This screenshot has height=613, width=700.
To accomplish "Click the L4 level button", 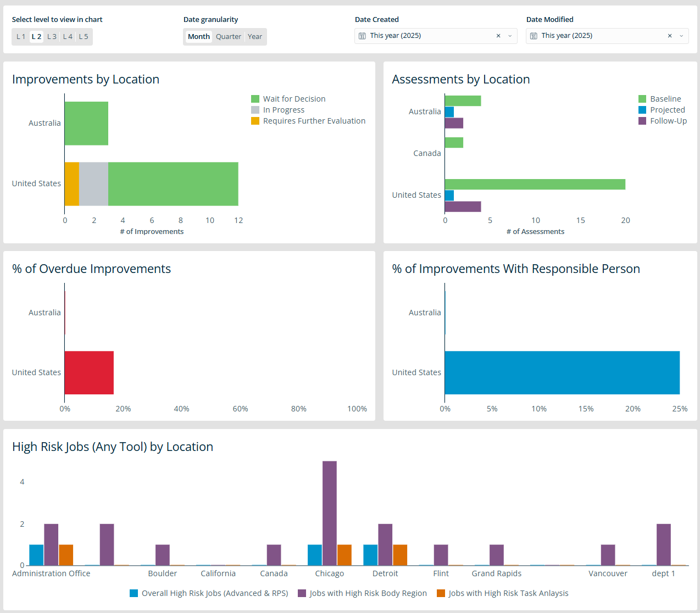I will pos(68,37).
